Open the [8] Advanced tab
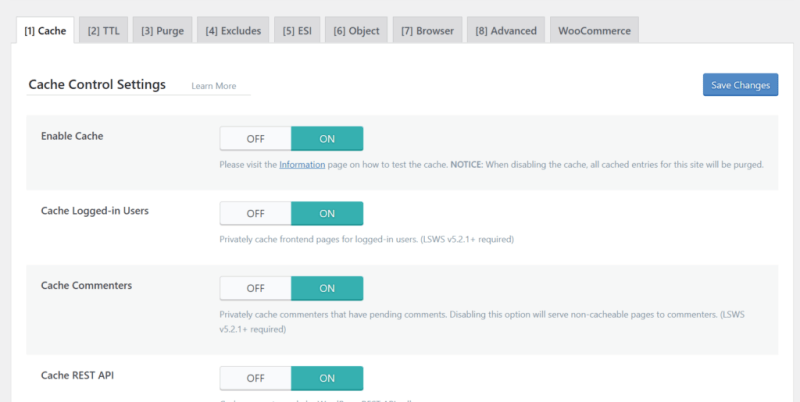This screenshot has width=800, height=402. pos(506,31)
